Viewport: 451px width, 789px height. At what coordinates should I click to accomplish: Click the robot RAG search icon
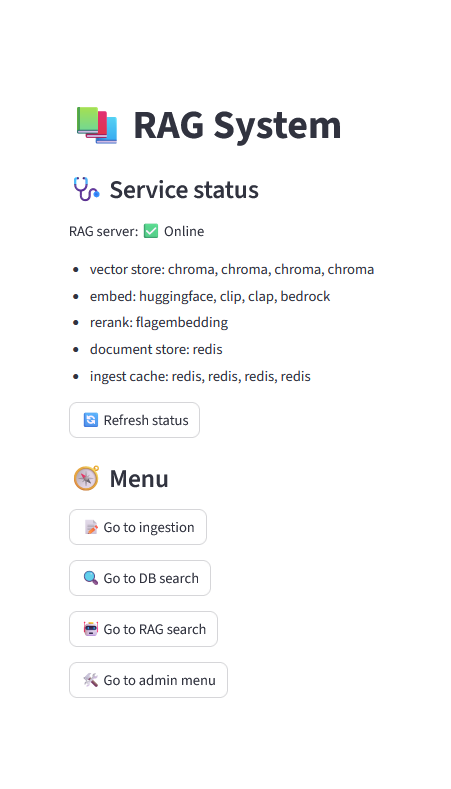[x=91, y=628]
